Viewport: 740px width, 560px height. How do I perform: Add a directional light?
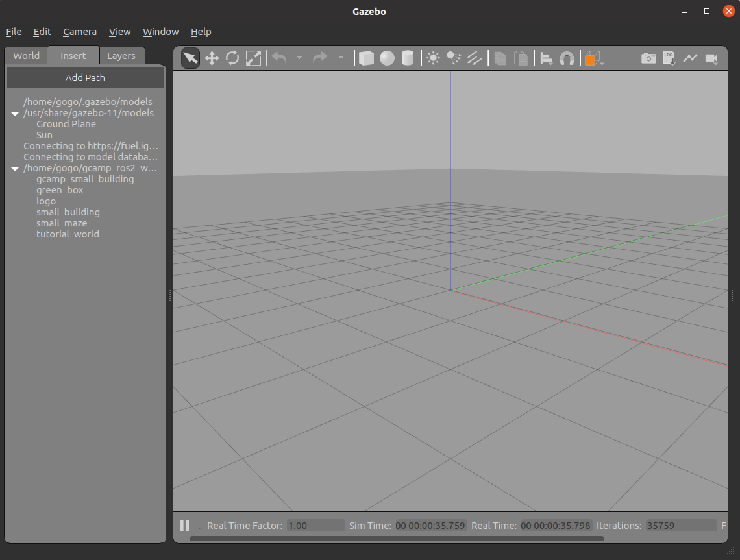475,58
